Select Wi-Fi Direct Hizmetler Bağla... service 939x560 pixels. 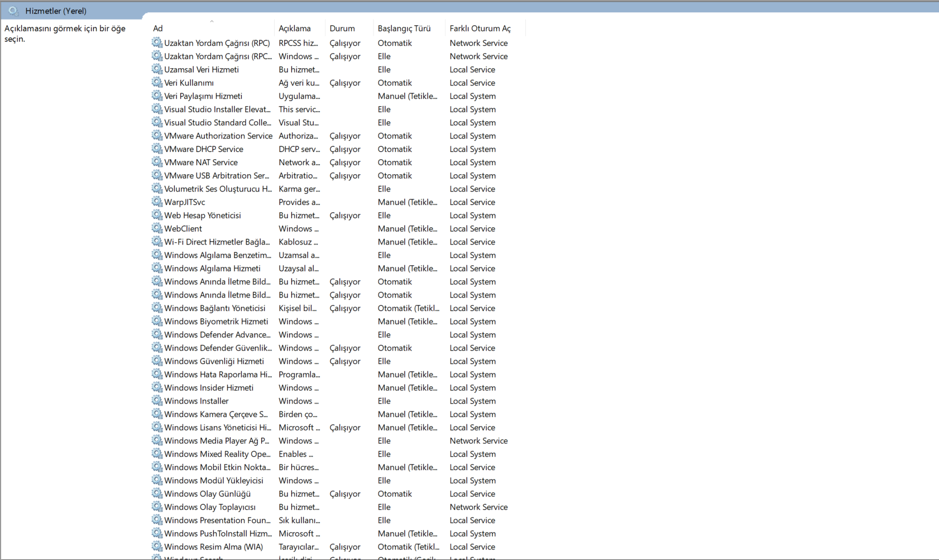(217, 242)
